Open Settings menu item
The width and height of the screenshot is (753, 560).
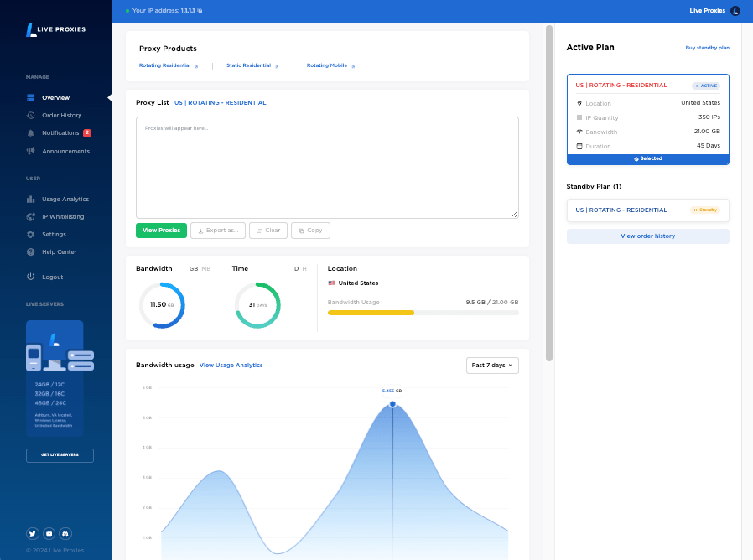(x=55, y=235)
